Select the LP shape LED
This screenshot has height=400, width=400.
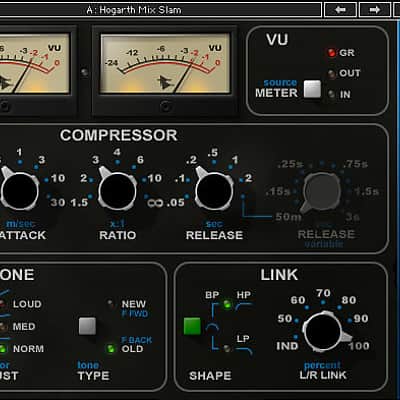pos(227,349)
